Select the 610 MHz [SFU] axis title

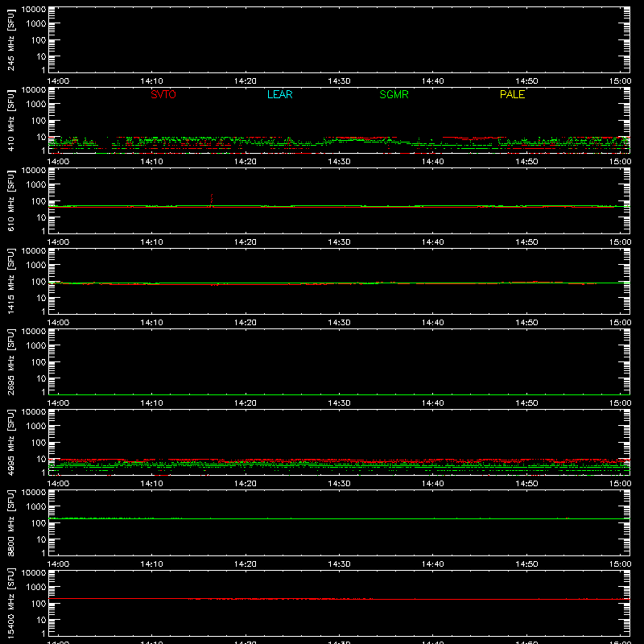point(10,200)
